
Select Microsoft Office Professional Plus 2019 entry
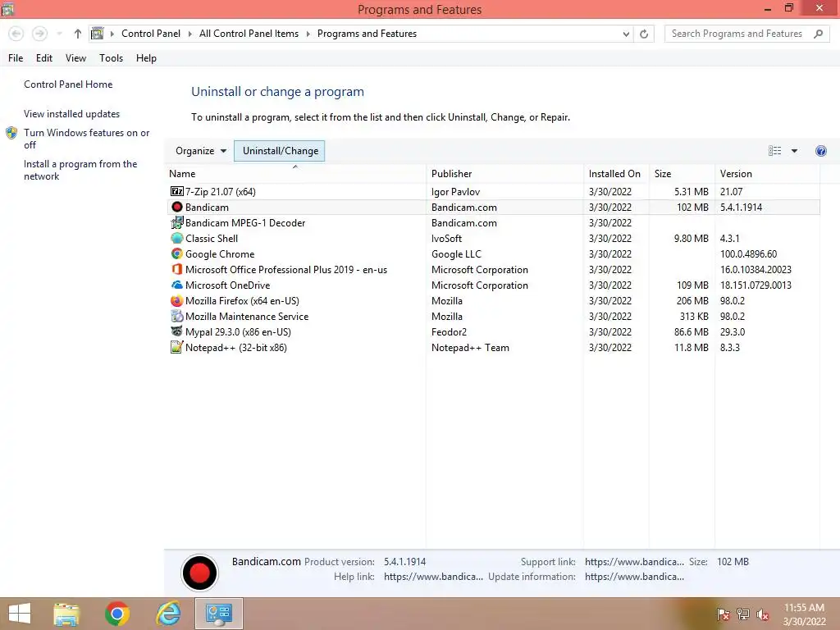tap(286, 269)
